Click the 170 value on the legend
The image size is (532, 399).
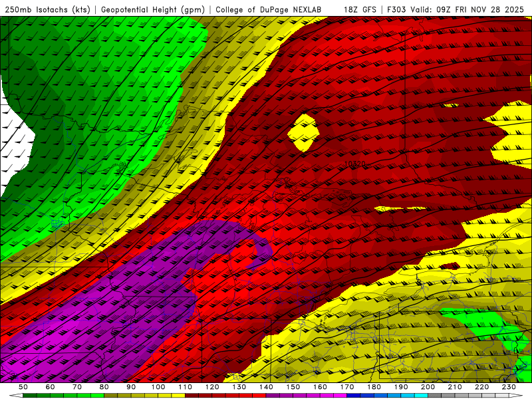coord(347,387)
